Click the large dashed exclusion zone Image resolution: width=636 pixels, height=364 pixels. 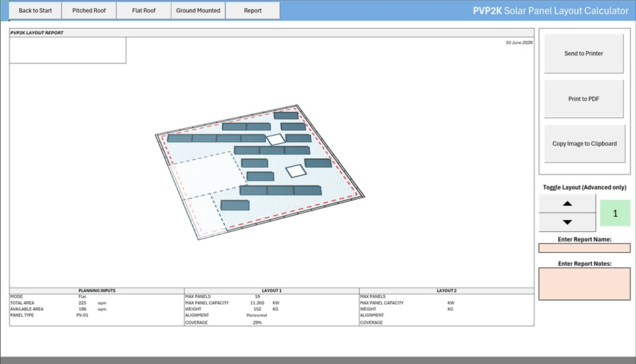(209, 174)
